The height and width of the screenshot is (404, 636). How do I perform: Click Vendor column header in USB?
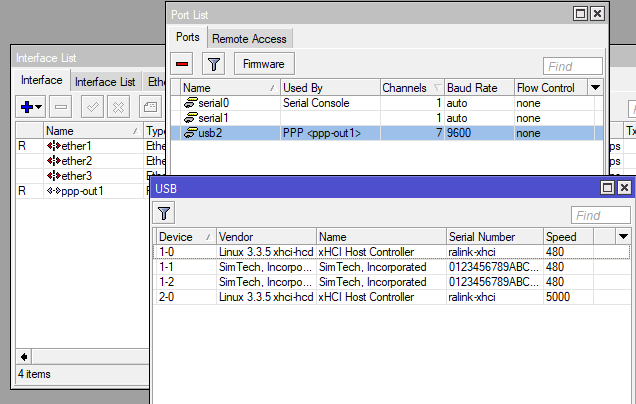point(266,236)
